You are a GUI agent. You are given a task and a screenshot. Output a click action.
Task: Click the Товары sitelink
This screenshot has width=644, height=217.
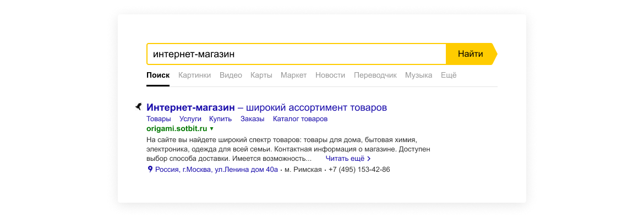(159, 119)
